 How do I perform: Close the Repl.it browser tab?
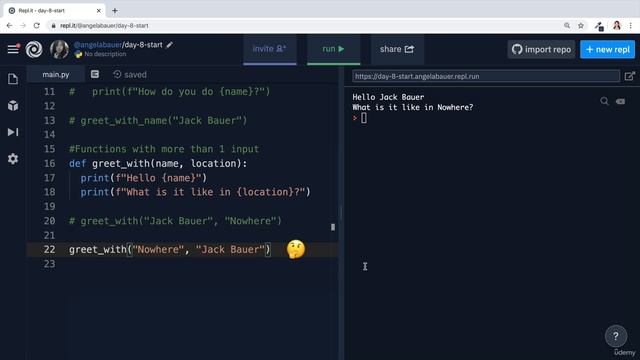point(98,11)
